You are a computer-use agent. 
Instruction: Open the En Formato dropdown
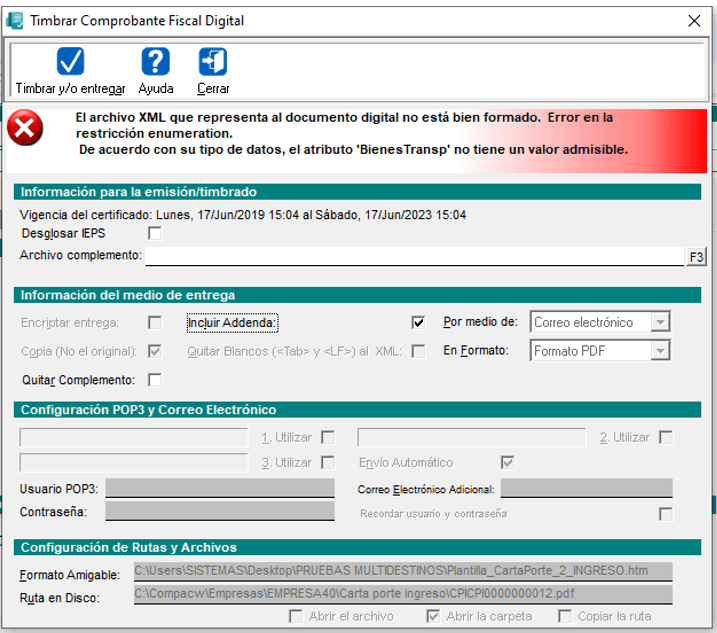[660, 351]
